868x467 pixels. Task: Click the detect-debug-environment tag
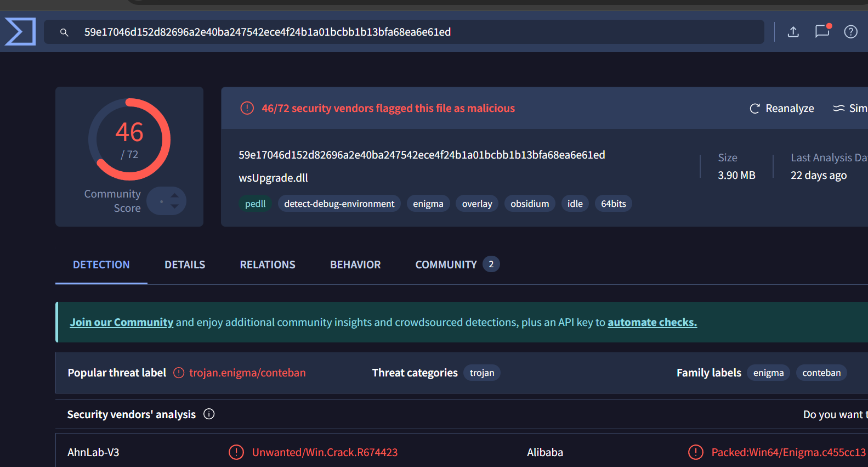coord(339,204)
